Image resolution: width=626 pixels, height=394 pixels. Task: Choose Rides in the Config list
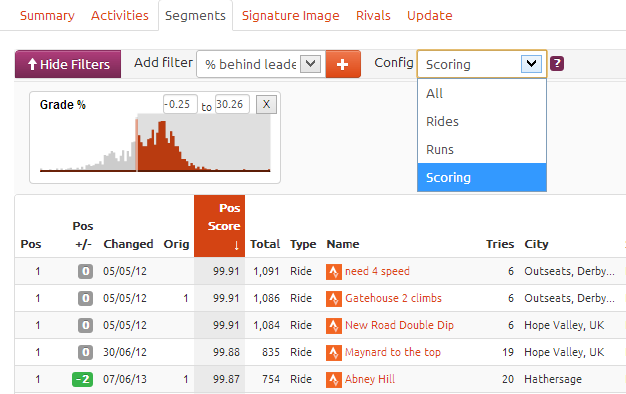481,121
